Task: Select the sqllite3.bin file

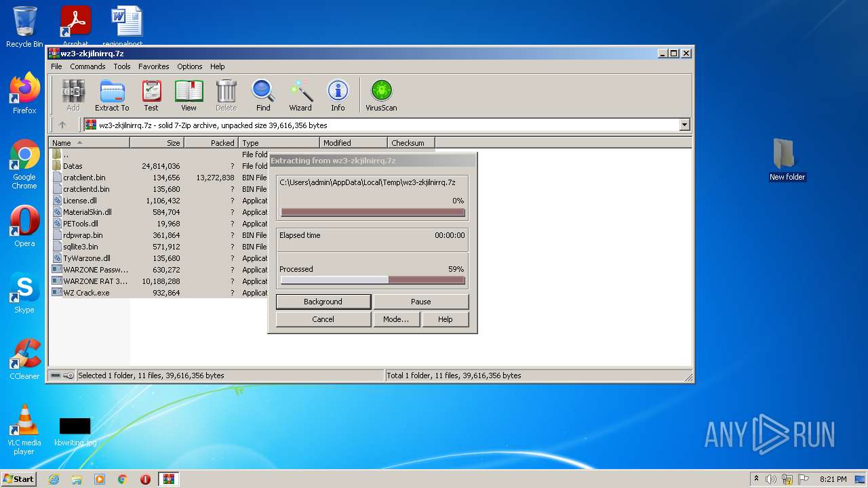Action: click(159, 247)
